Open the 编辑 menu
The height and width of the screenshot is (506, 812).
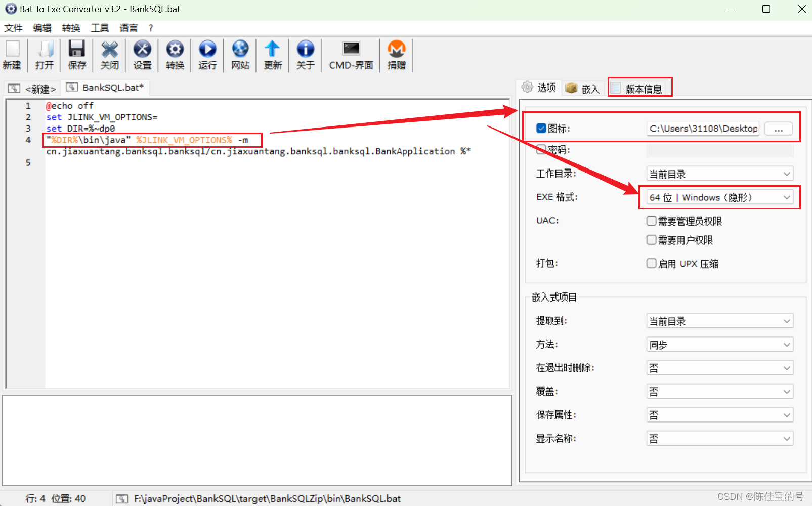click(42, 28)
